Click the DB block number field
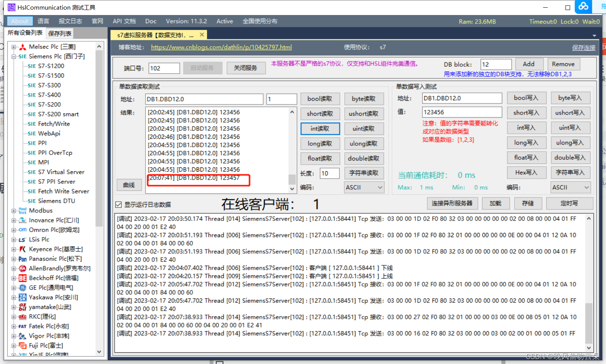 (496, 64)
